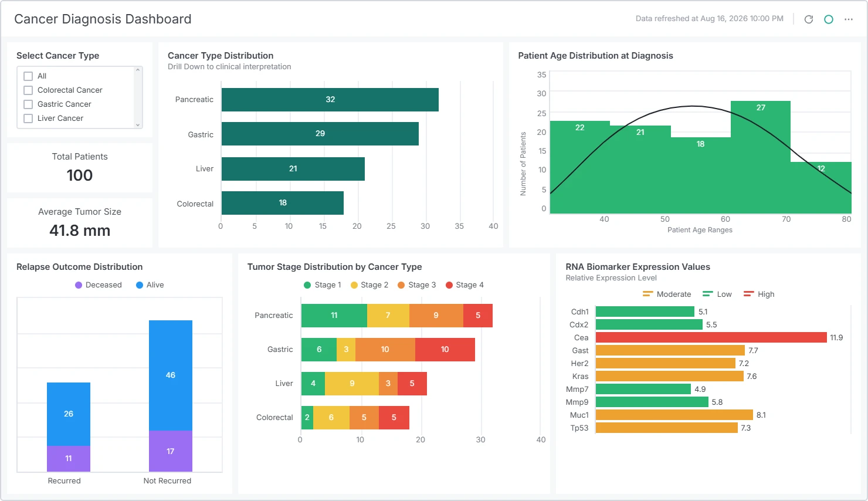The width and height of the screenshot is (868, 501).
Task: Click the Cdh1 biomarker bar at 5.1
Action: coord(645,312)
